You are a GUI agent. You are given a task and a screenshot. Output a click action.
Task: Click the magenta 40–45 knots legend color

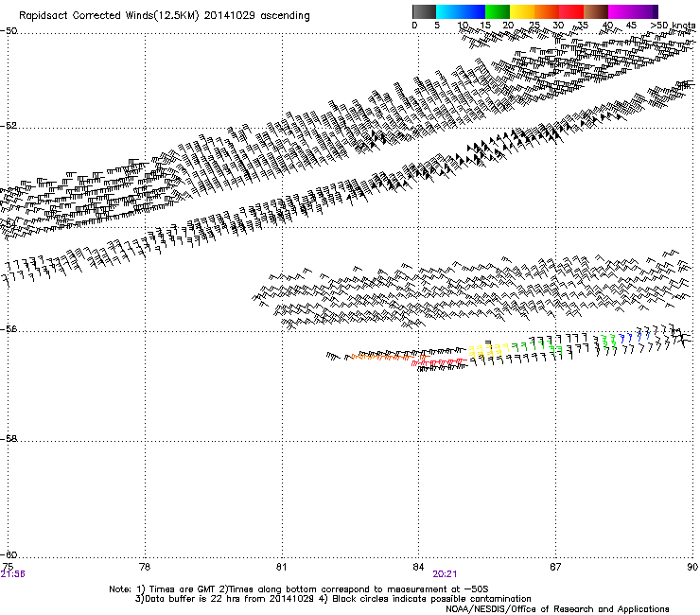(621, 11)
